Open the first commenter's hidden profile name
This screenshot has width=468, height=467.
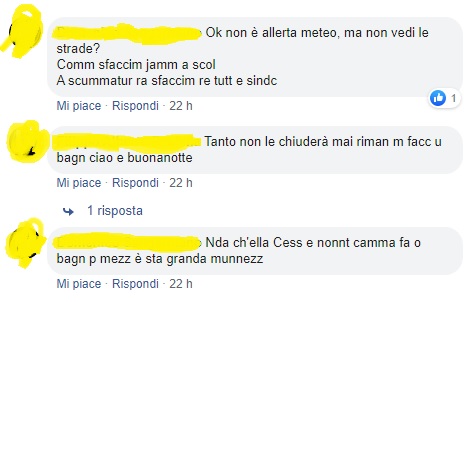click(x=127, y=33)
